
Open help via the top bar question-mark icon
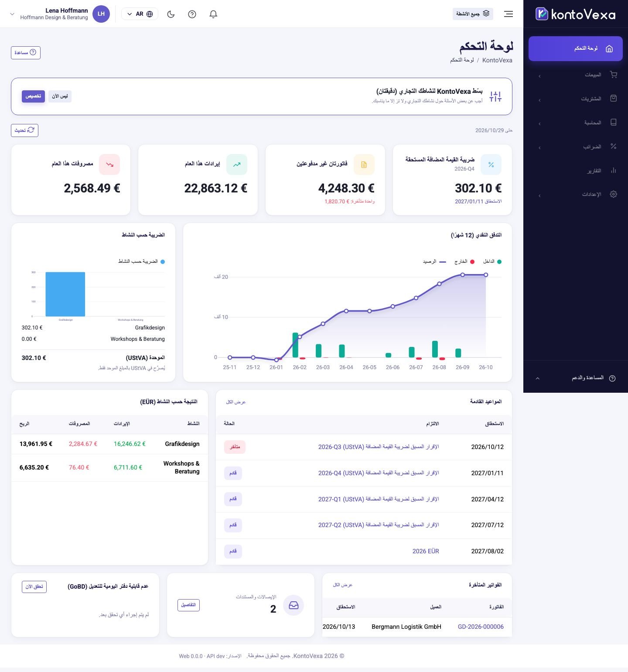point(192,14)
